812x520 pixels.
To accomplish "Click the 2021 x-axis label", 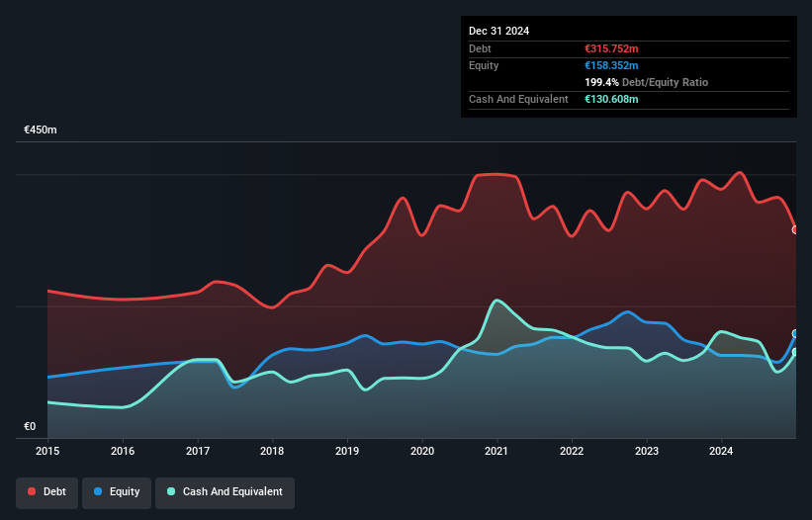I will pyautogui.click(x=496, y=451).
